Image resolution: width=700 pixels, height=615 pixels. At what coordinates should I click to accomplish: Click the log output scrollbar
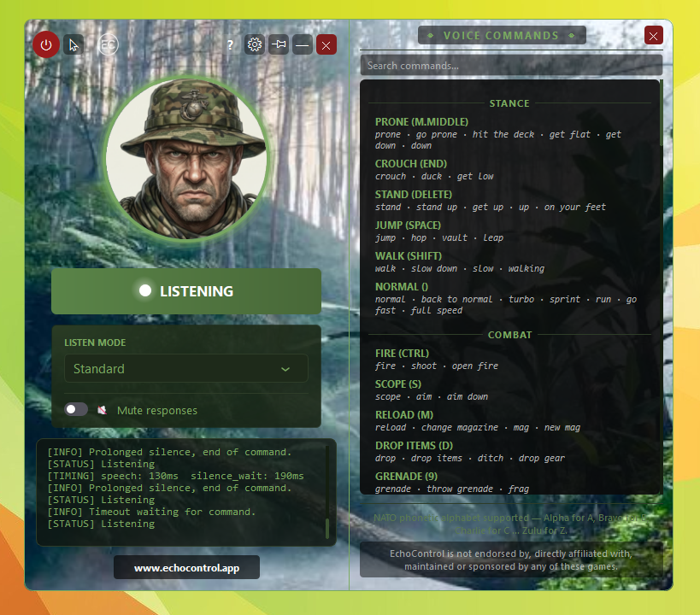[x=327, y=529]
